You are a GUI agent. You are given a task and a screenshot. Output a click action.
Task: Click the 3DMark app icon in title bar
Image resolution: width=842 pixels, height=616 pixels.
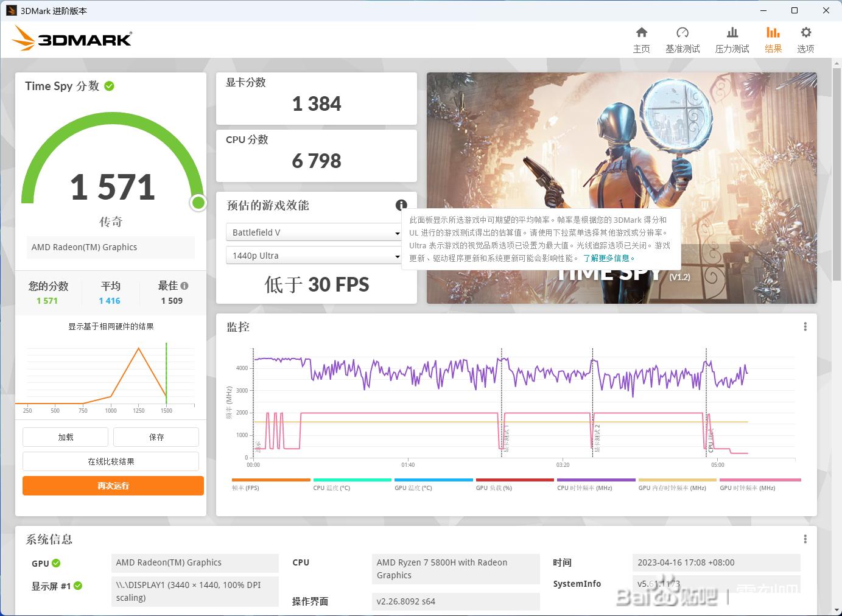click(11, 10)
